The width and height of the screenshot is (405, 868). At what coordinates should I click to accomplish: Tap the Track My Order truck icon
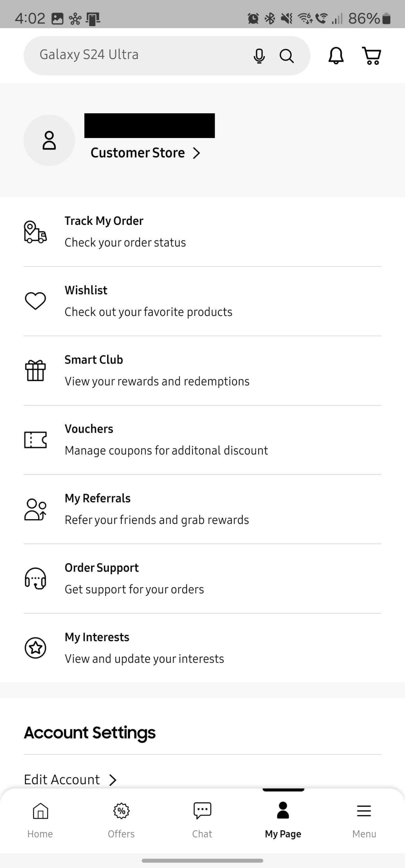pyautogui.click(x=35, y=232)
